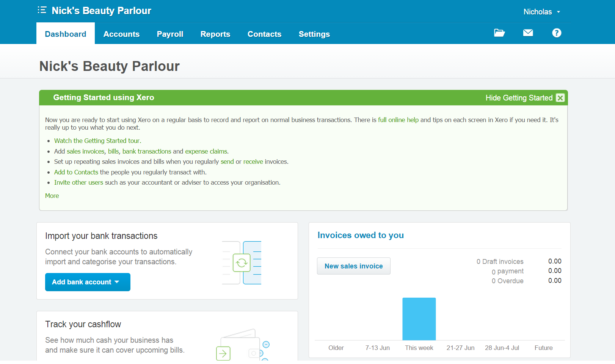Click the This week invoice bar
615x364 pixels.
pyautogui.click(x=419, y=319)
